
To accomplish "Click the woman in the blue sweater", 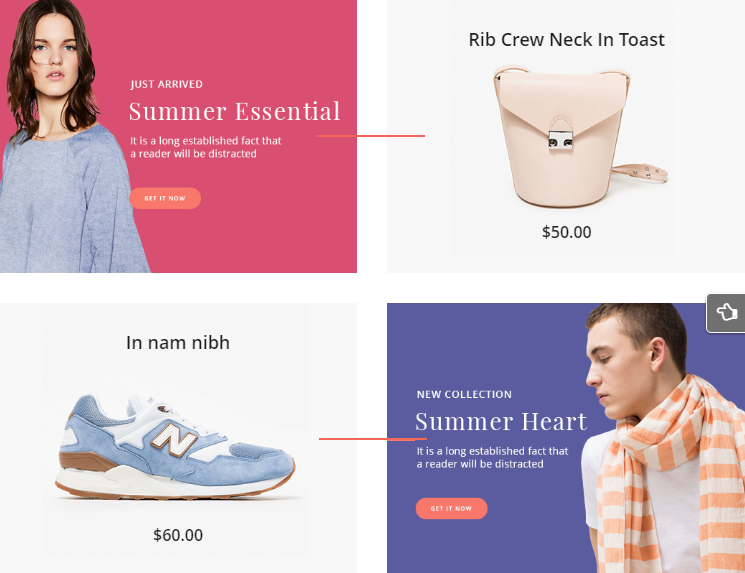I will (67, 138).
